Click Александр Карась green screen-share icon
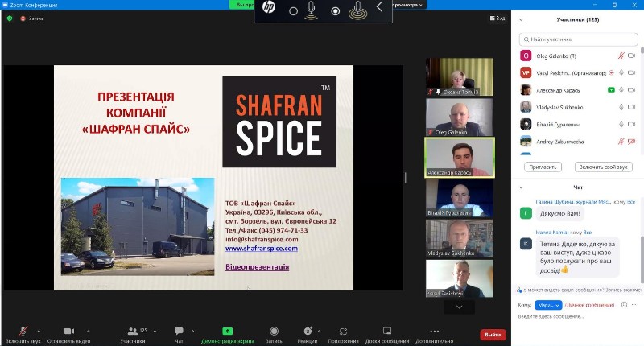 click(611, 90)
